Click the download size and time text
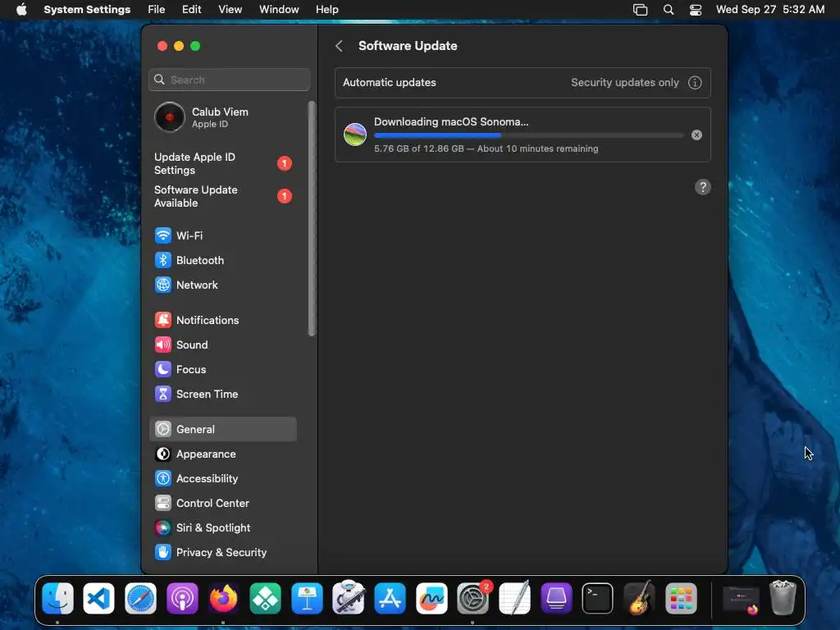Viewport: 840px width, 630px height. [486, 149]
